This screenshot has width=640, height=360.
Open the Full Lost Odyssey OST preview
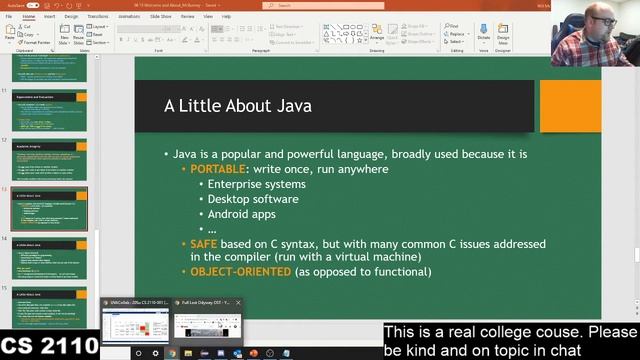coord(207,321)
